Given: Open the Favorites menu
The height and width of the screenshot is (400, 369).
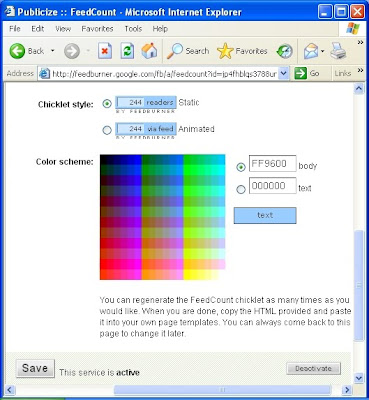Looking at the screenshot, I should (97, 29).
